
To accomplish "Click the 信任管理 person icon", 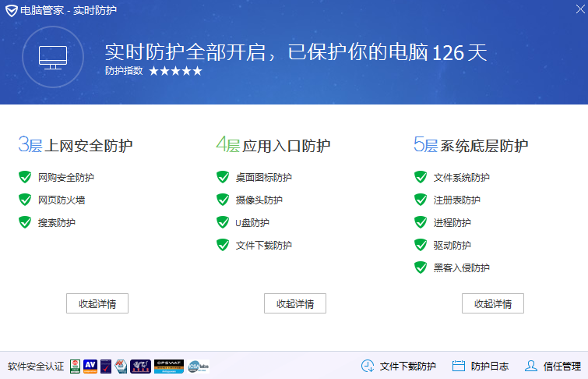I will (x=530, y=366).
